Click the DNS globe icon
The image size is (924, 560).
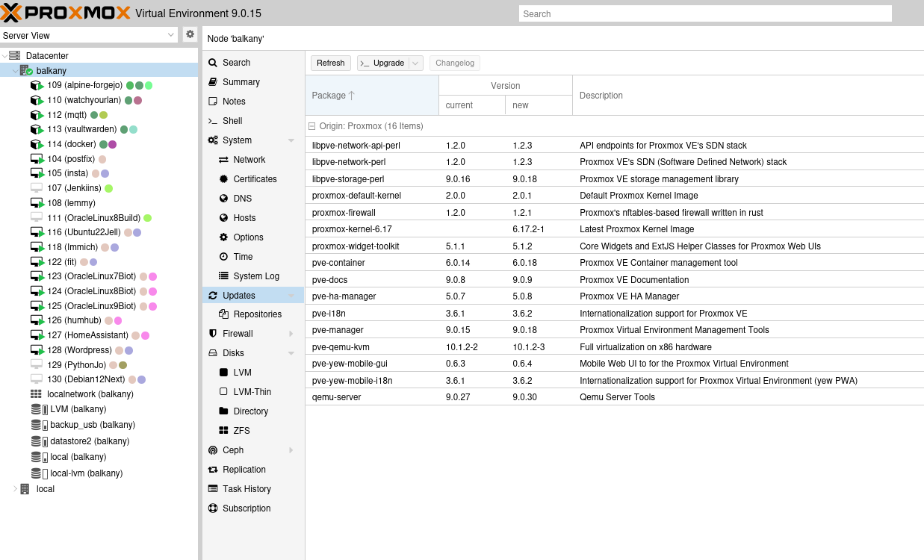223,199
